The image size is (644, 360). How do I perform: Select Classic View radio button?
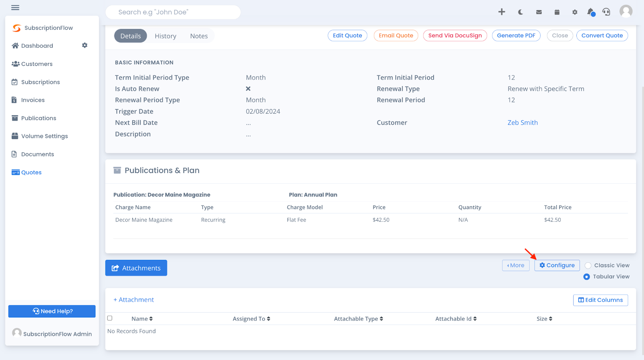tap(588, 265)
